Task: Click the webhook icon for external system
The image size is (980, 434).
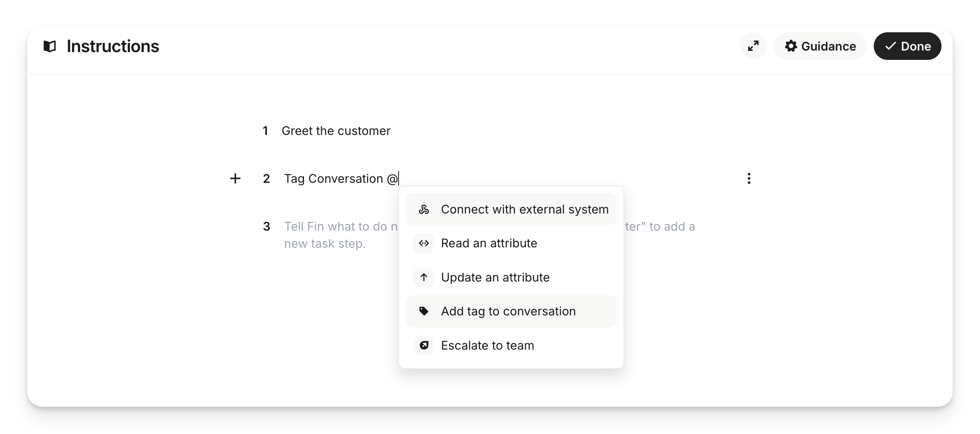Action: 424,209
